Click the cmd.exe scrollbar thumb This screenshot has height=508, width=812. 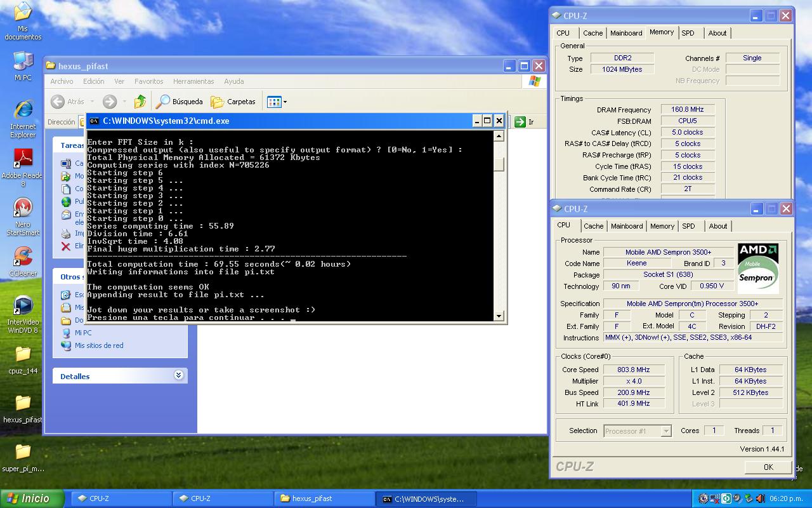click(499, 164)
